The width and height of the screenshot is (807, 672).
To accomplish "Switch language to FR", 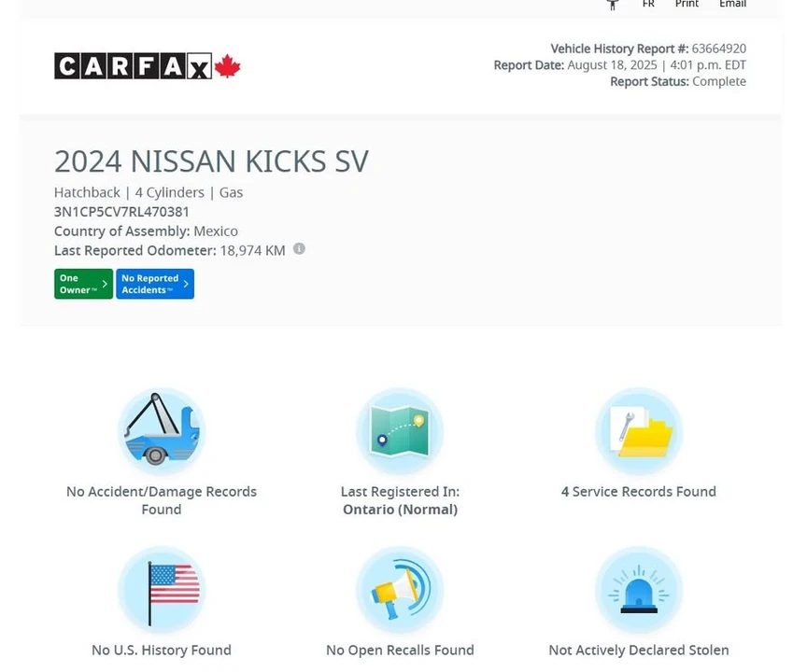I will click(648, 4).
